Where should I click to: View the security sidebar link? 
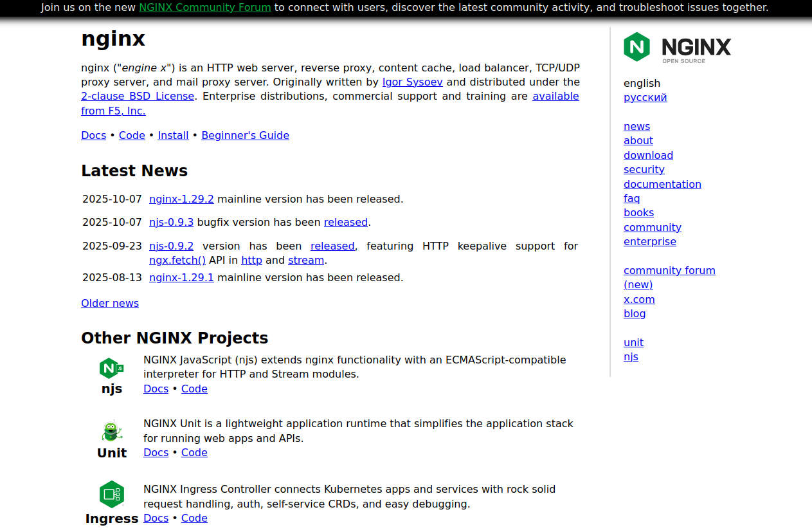click(644, 169)
